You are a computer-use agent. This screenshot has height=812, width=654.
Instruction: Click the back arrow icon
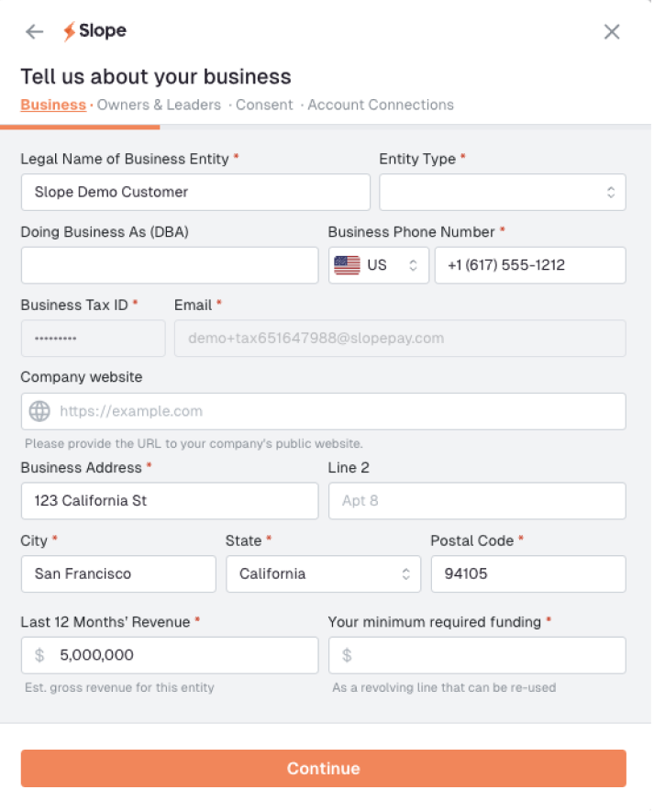pos(35,32)
